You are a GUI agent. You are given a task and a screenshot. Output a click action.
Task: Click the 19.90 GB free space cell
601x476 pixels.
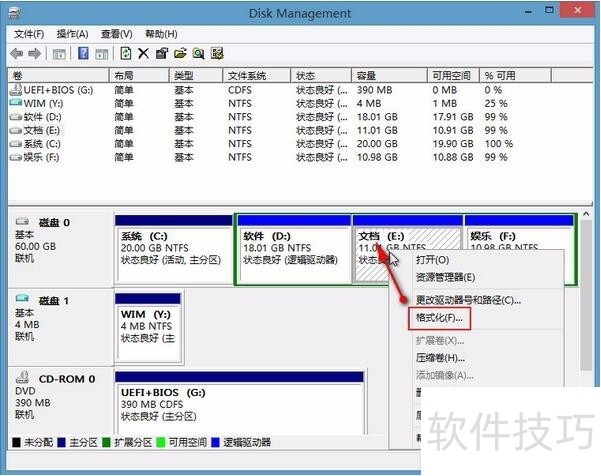coord(453,144)
